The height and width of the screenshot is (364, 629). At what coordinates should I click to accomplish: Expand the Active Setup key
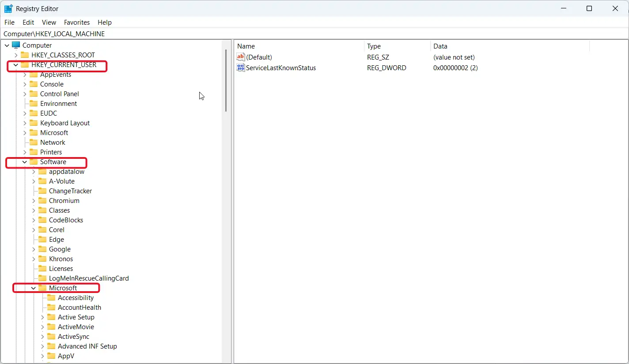click(42, 317)
